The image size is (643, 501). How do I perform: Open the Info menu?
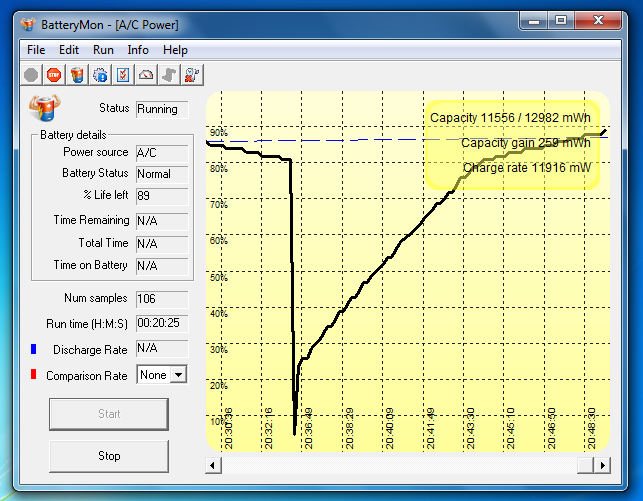pos(138,50)
